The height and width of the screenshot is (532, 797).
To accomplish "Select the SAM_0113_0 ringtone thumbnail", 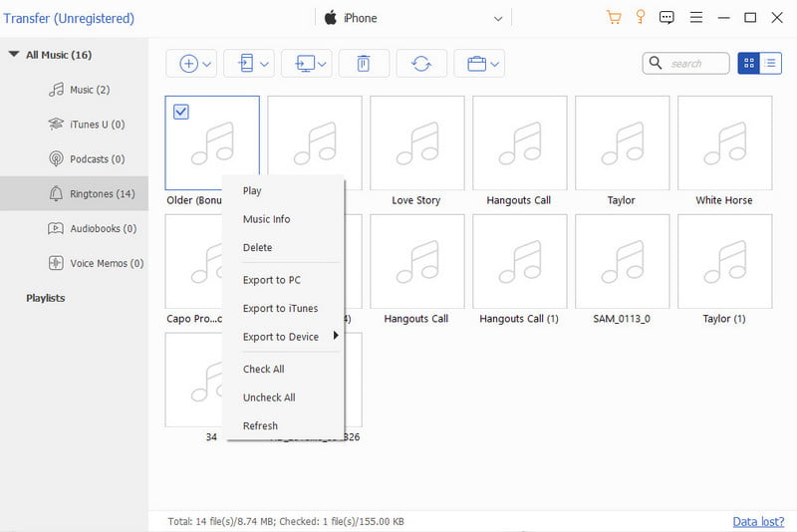I will pyautogui.click(x=622, y=261).
